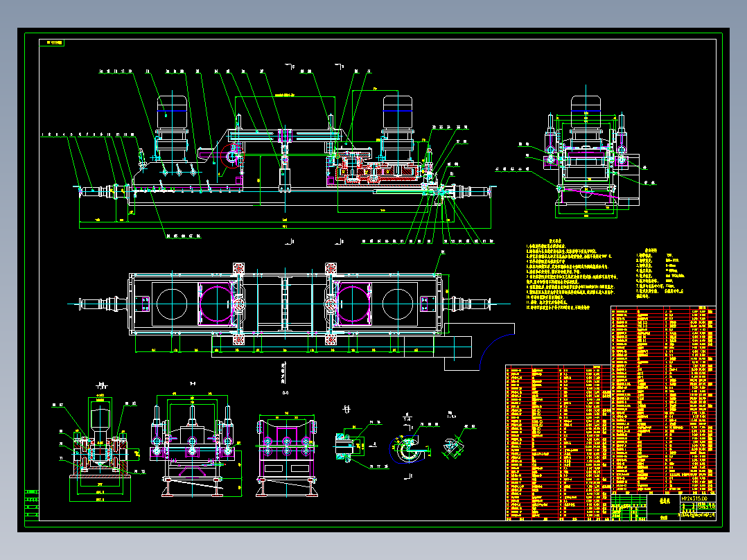Click the left shaft end in the plan view
The height and width of the screenshot is (560, 747).
103,304
